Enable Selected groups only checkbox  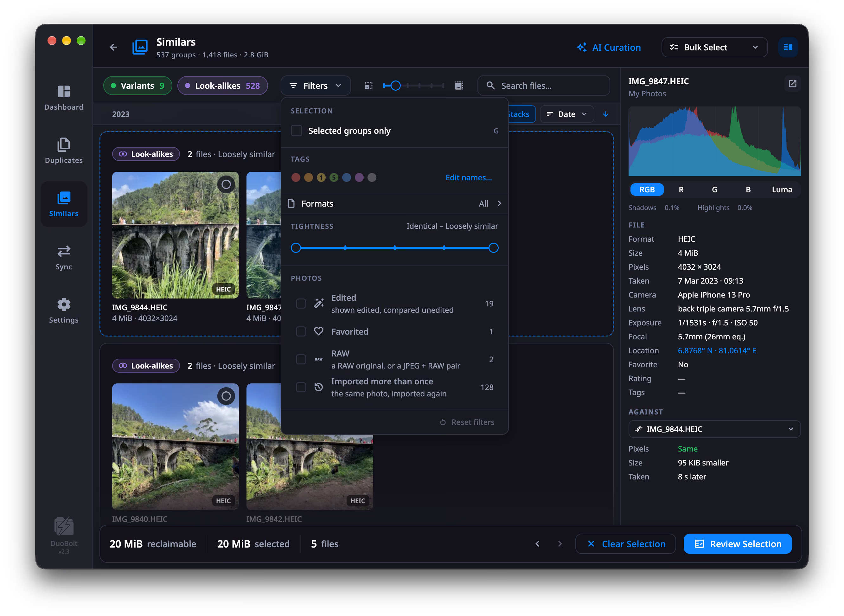coord(296,131)
